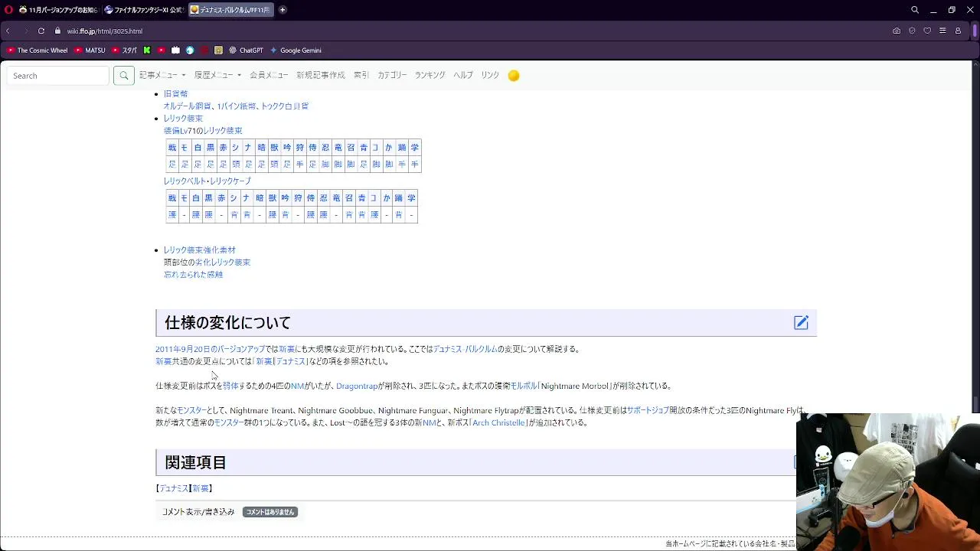Click the address bar URL wiki.ffo.jp
This screenshot has height=551, width=980.
pos(104,31)
